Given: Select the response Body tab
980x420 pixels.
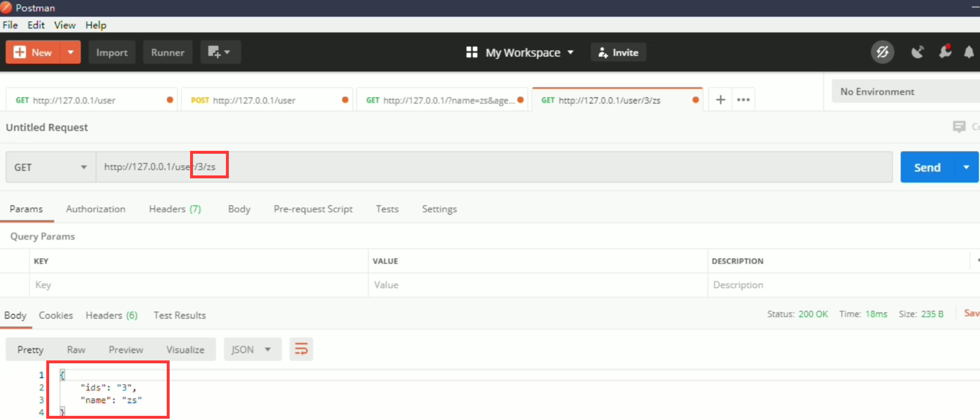Looking at the screenshot, I should click(15, 315).
